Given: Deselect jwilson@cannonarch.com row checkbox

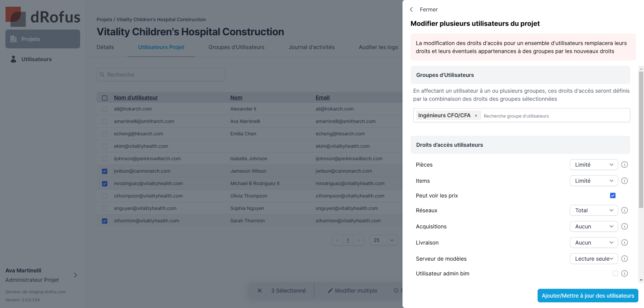Looking at the screenshot, I should pyautogui.click(x=105, y=171).
